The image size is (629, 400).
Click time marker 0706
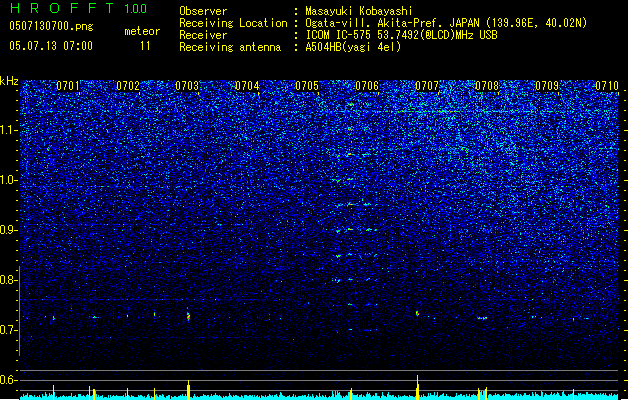click(367, 86)
